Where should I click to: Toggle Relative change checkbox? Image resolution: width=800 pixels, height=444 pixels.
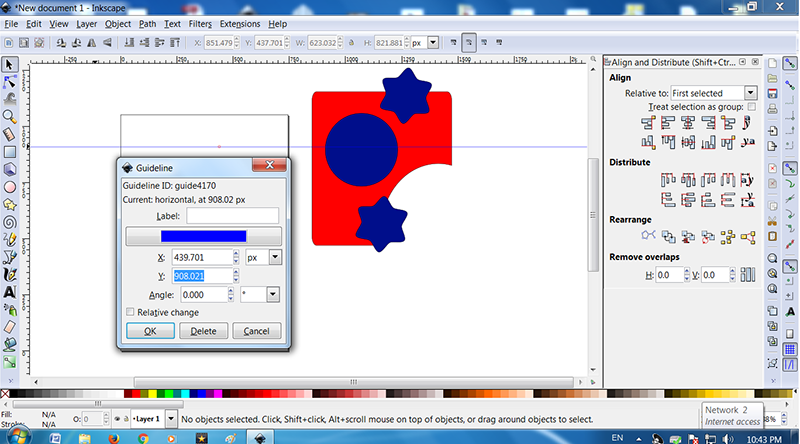pos(131,312)
